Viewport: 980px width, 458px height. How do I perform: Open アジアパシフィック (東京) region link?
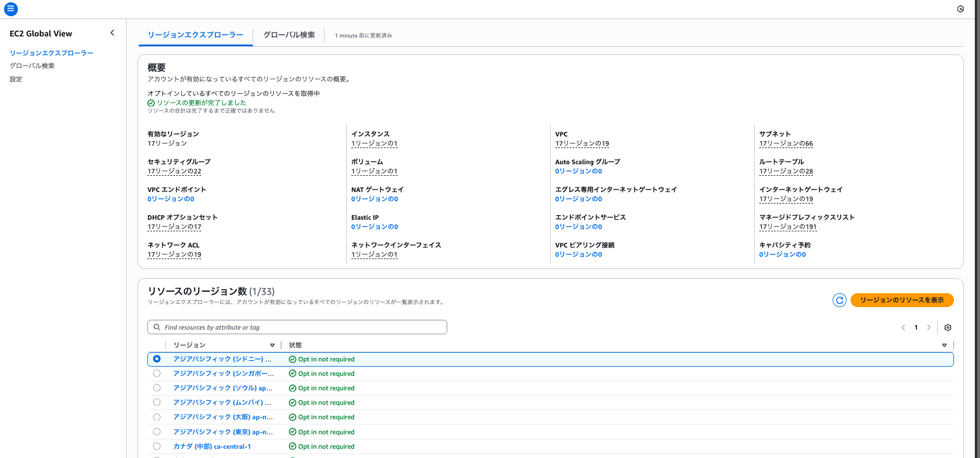point(223,432)
